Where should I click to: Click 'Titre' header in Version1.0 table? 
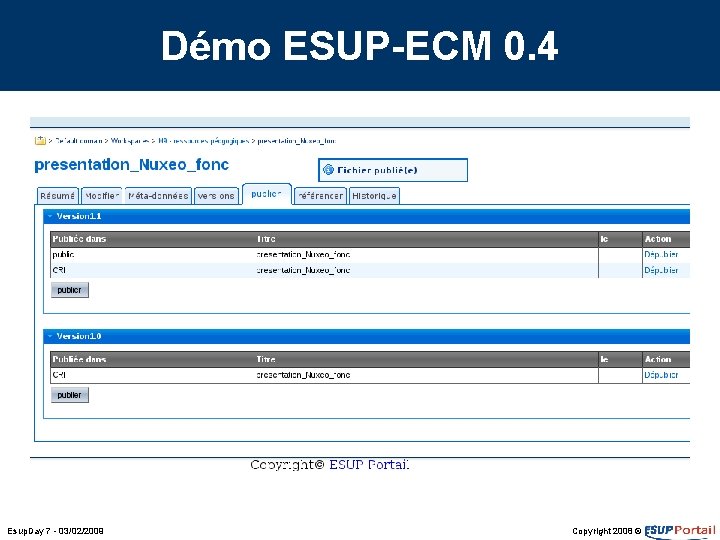click(x=266, y=359)
